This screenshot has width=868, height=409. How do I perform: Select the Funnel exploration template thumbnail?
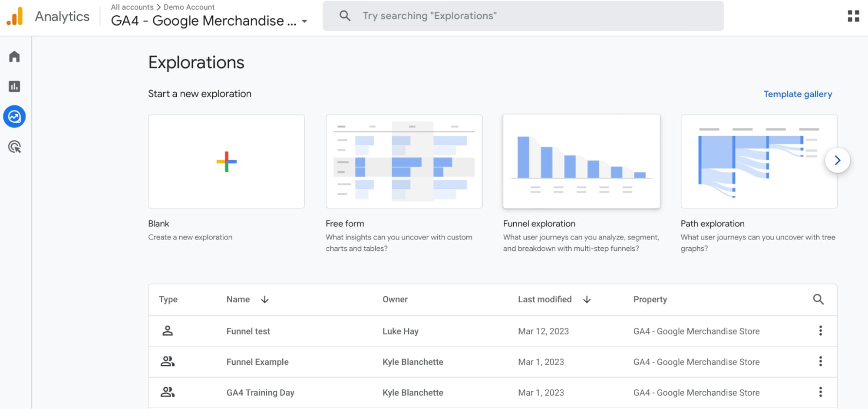click(x=581, y=161)
